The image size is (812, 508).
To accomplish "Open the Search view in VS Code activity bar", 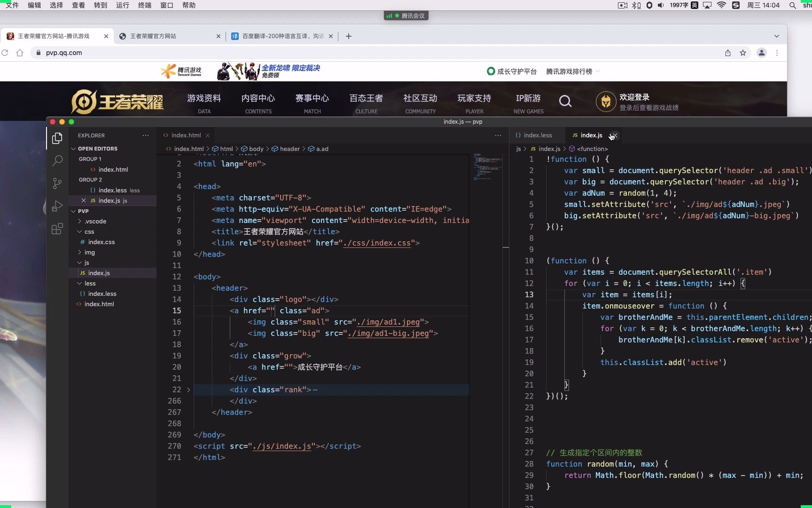I will coord(57,161).
